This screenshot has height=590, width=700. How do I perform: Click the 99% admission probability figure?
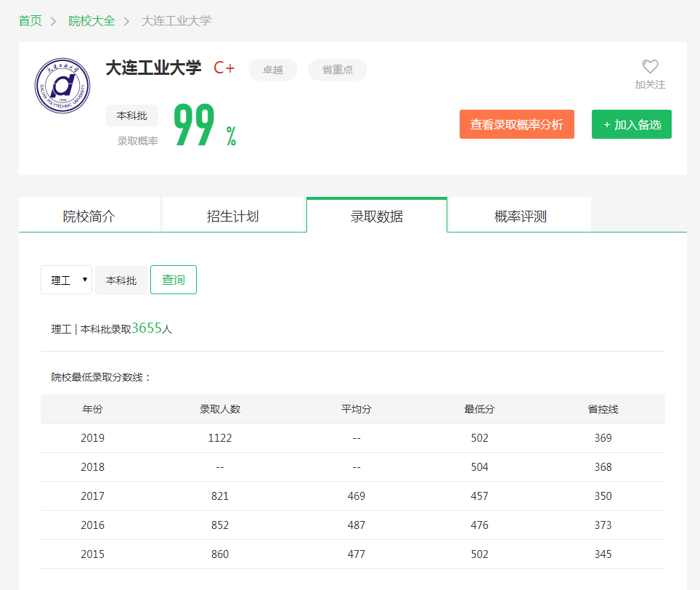205,124
